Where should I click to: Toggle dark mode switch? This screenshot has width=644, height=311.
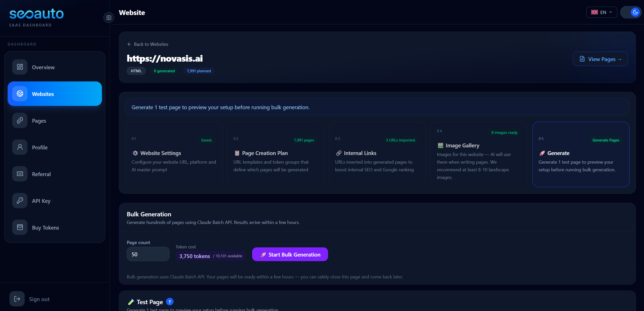click(631, 12)
